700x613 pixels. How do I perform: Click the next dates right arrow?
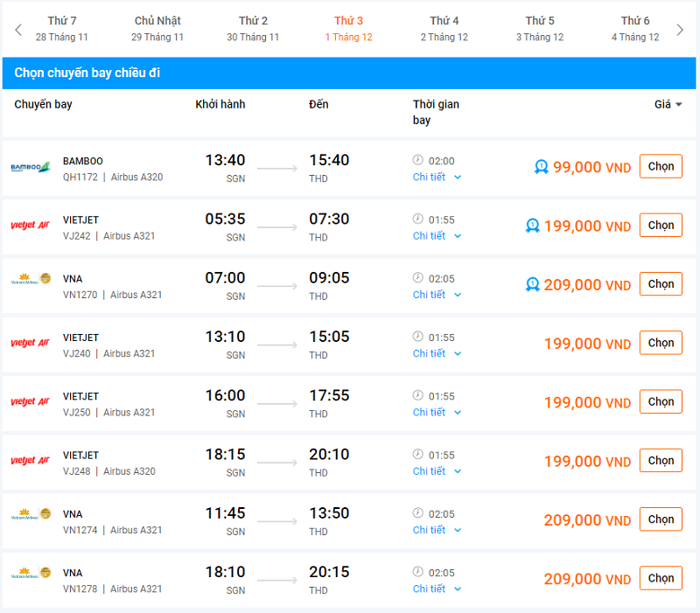tap(681, 30)
